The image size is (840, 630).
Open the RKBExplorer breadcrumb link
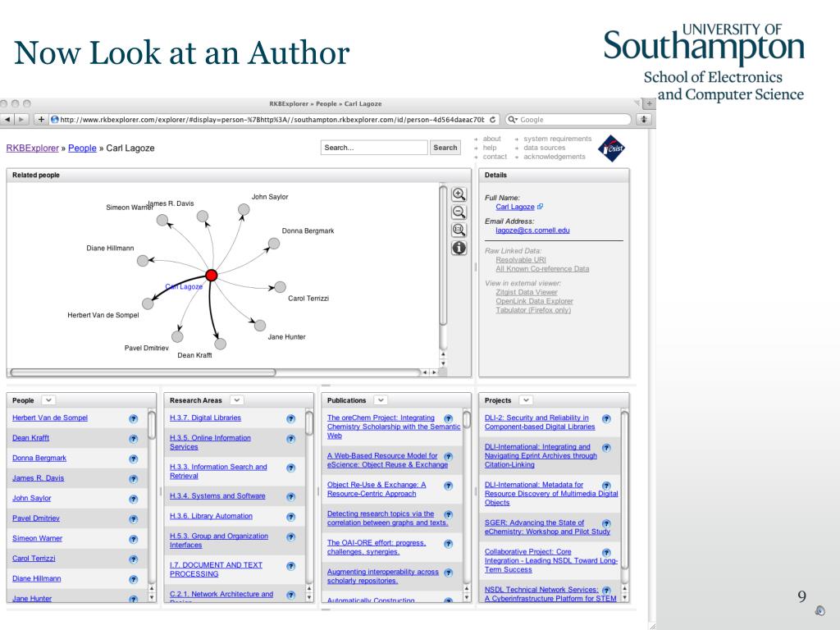[33, 148]
